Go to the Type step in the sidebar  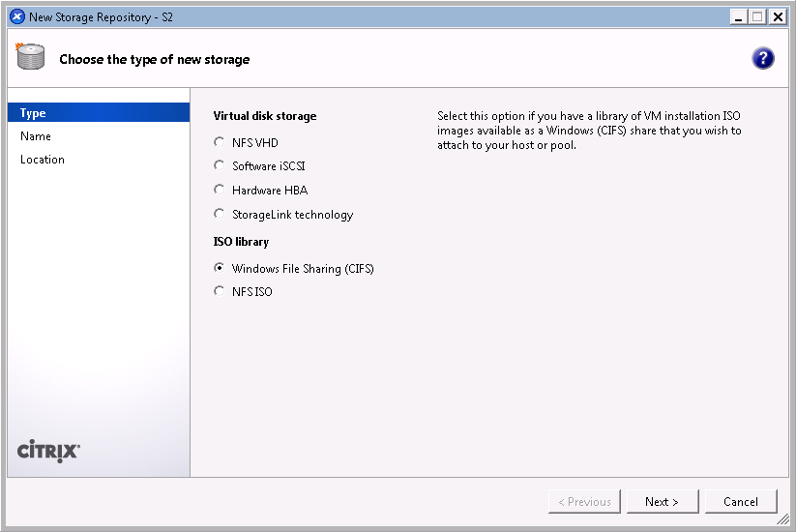(x=99, y=113)
